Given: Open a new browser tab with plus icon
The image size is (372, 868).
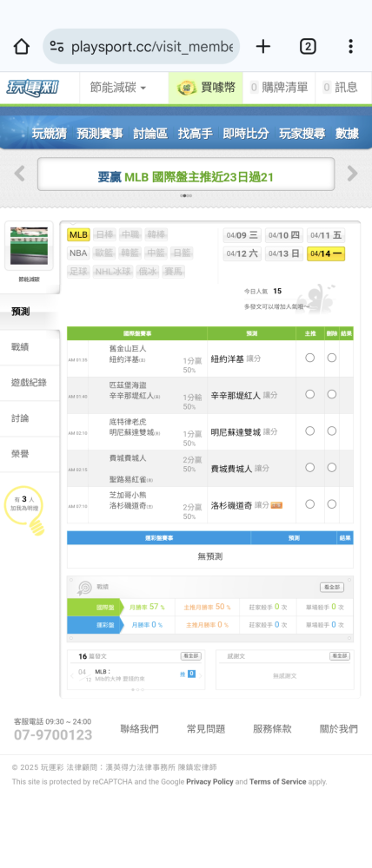Looking at the screenshot, I should (262, 47).
